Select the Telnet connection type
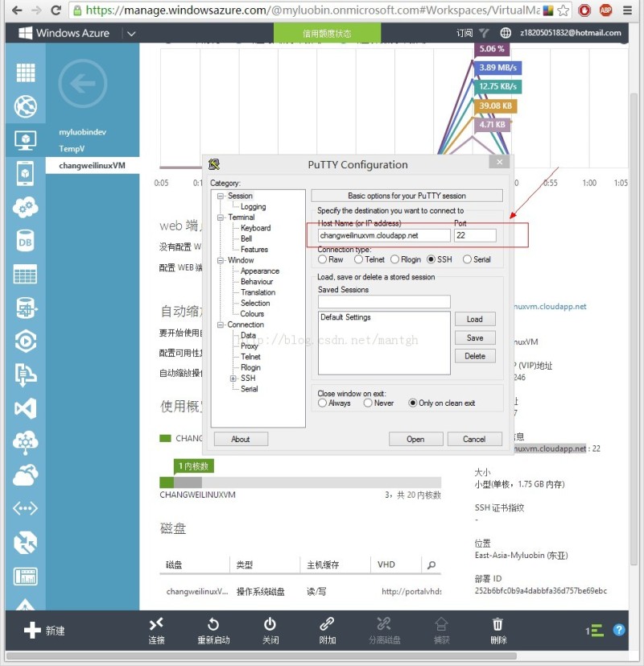 [x=359, y=259]
